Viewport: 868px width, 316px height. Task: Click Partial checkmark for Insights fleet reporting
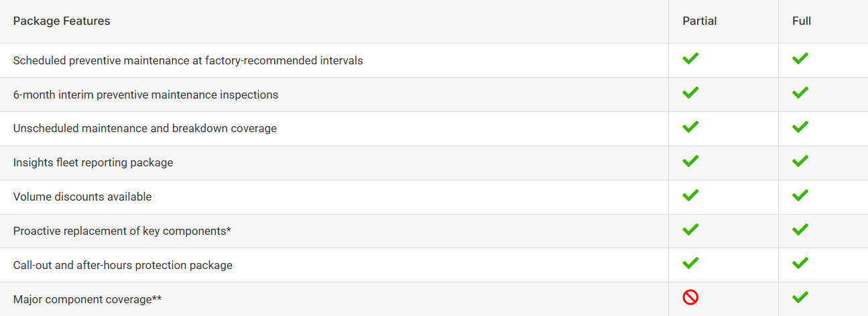[690, 161]
